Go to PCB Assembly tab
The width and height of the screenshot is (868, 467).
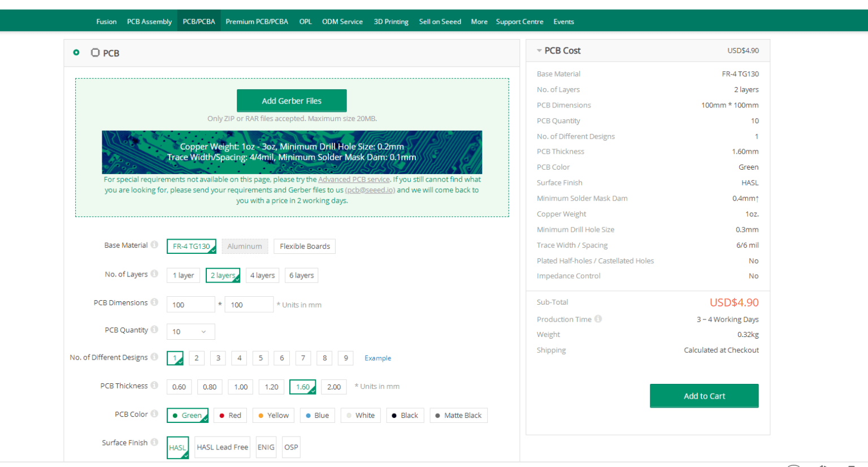[149, 21]
